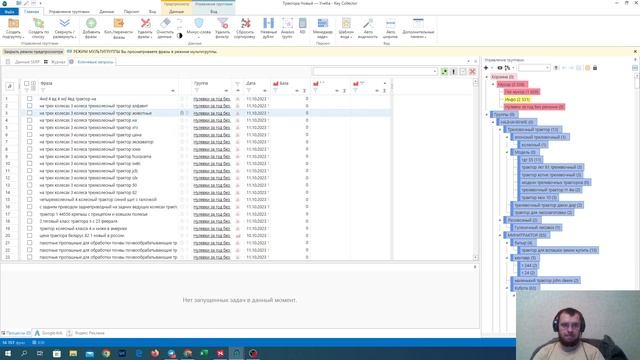
Task: Collapse the 'Модель' tree node
Action: [x=507, y=152]
